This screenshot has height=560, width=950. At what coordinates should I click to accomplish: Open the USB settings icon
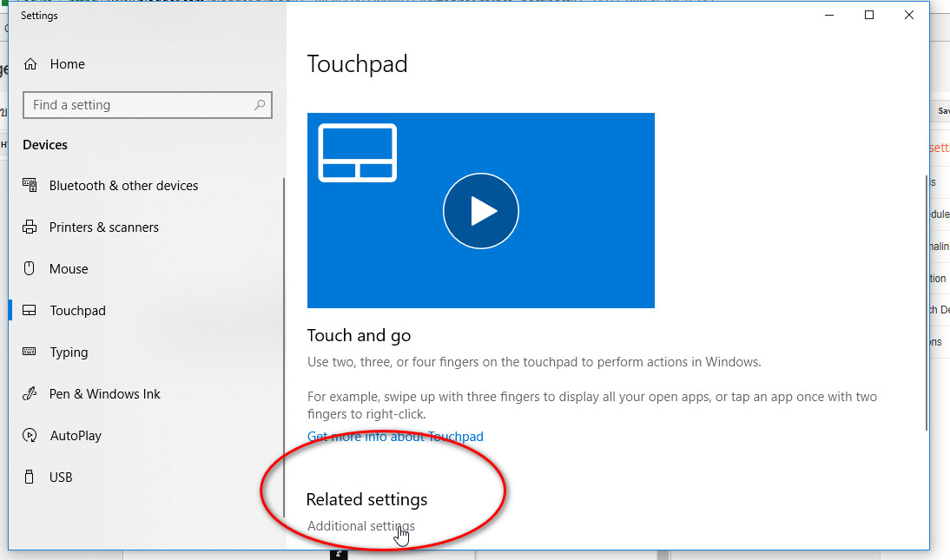point(30,477)
